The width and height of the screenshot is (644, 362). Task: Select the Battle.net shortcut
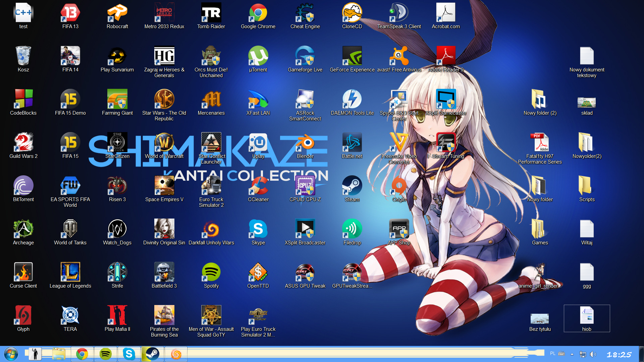coord(352,145)
